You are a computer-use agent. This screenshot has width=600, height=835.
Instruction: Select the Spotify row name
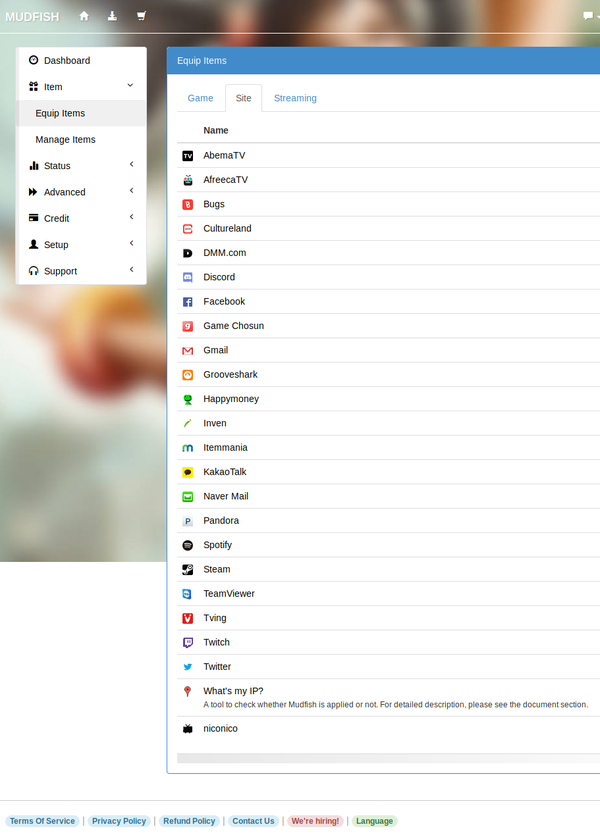point(217,545)
